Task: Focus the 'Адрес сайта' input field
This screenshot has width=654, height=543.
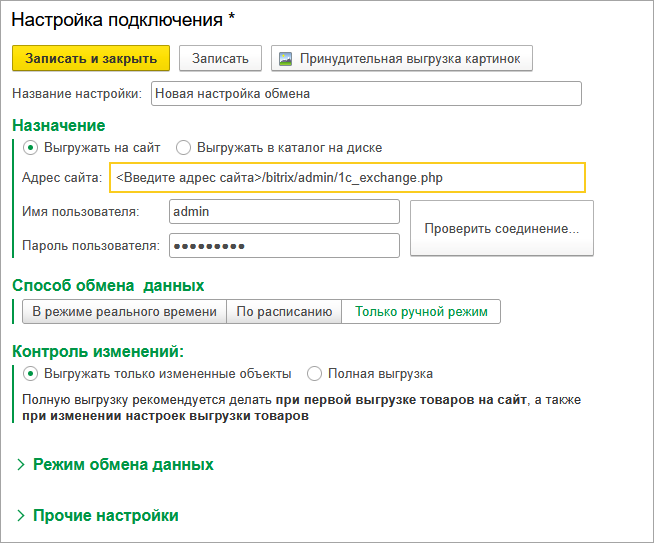Action: 347,177
